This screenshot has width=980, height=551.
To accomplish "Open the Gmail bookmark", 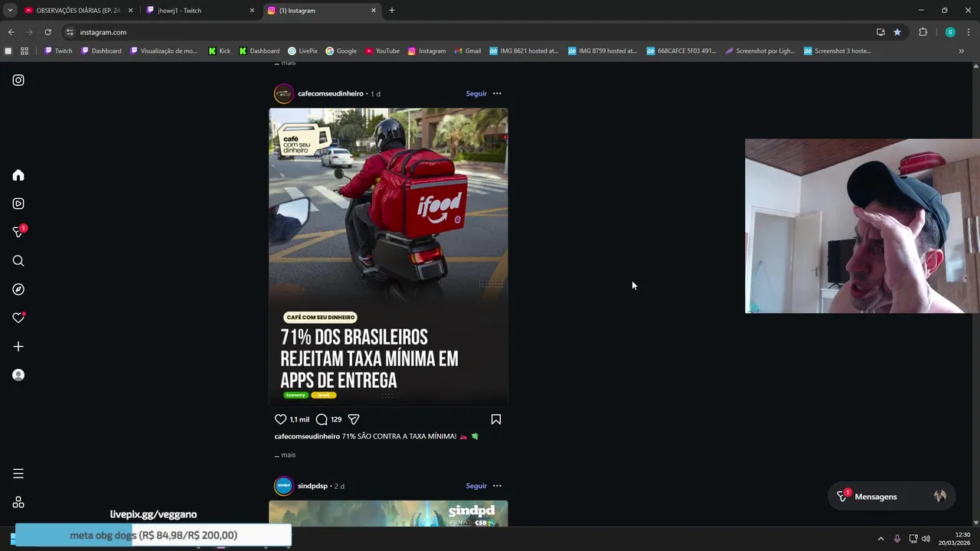I will (x=467, y=51).
